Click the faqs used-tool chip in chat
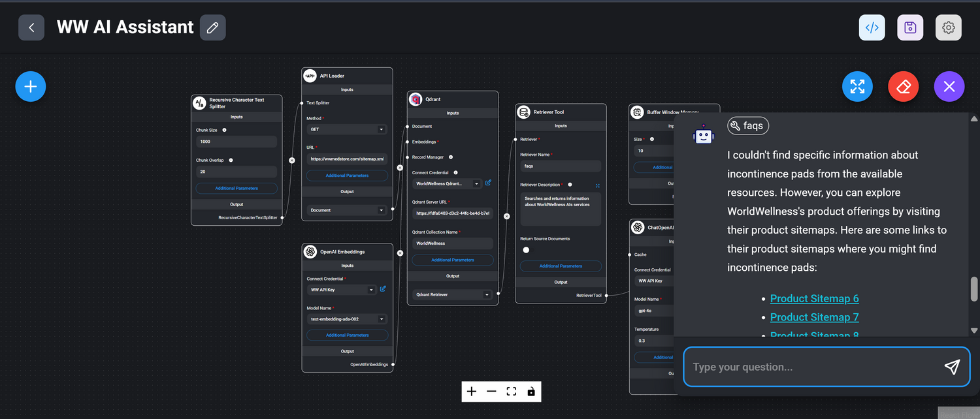980x419 pixels. [748, 126]
